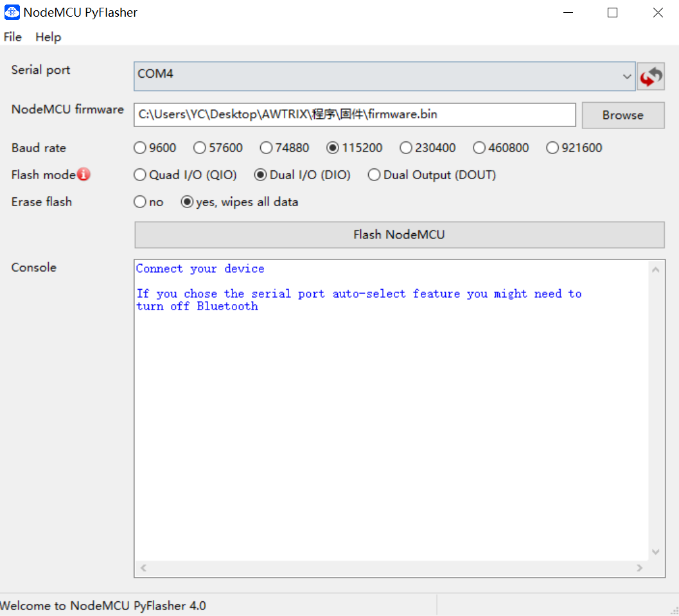Click the Browse button
Image resolution: width=679 pixels, height=616 pixels.
click(622, 115)
